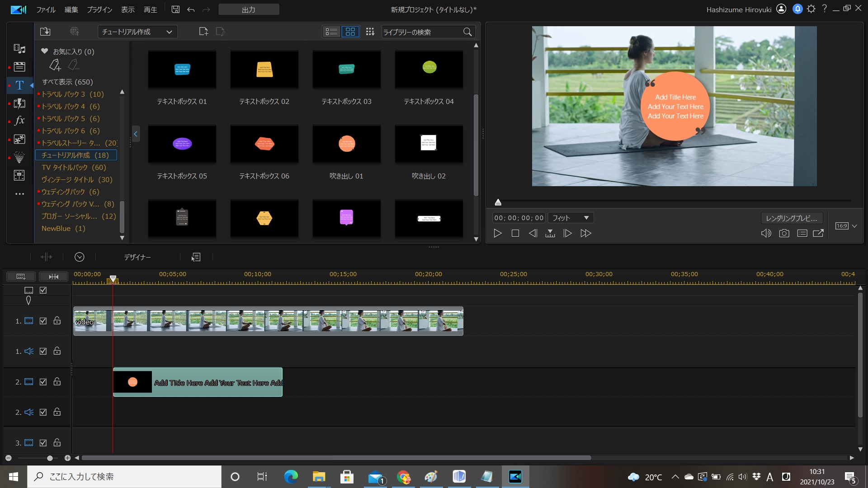Switch library to details list view

(331, 32)
